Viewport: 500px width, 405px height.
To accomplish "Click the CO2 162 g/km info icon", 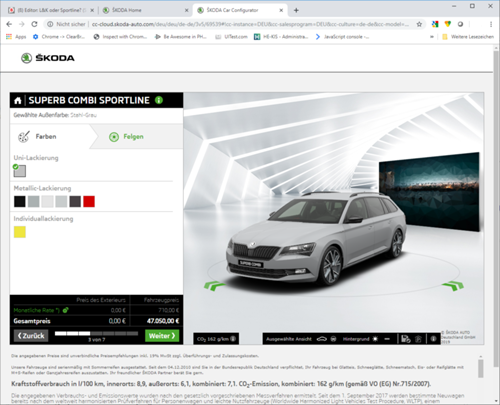I will tap(233, 339).
